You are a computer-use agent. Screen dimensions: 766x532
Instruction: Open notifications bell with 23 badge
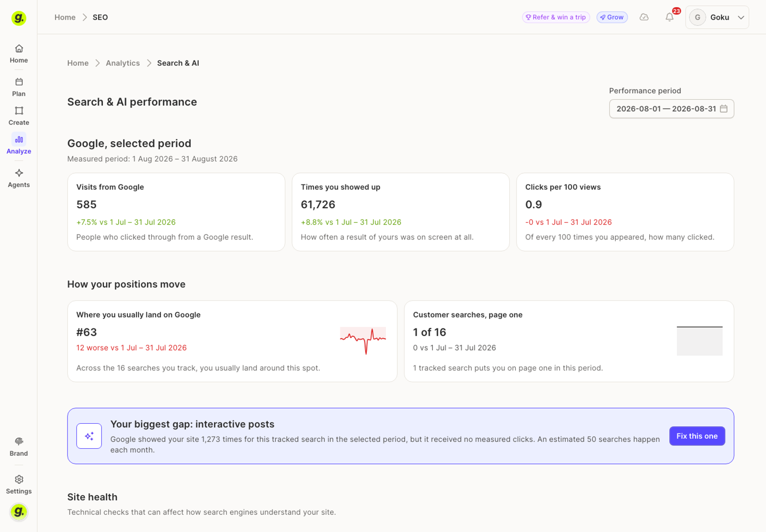(670, 17)
